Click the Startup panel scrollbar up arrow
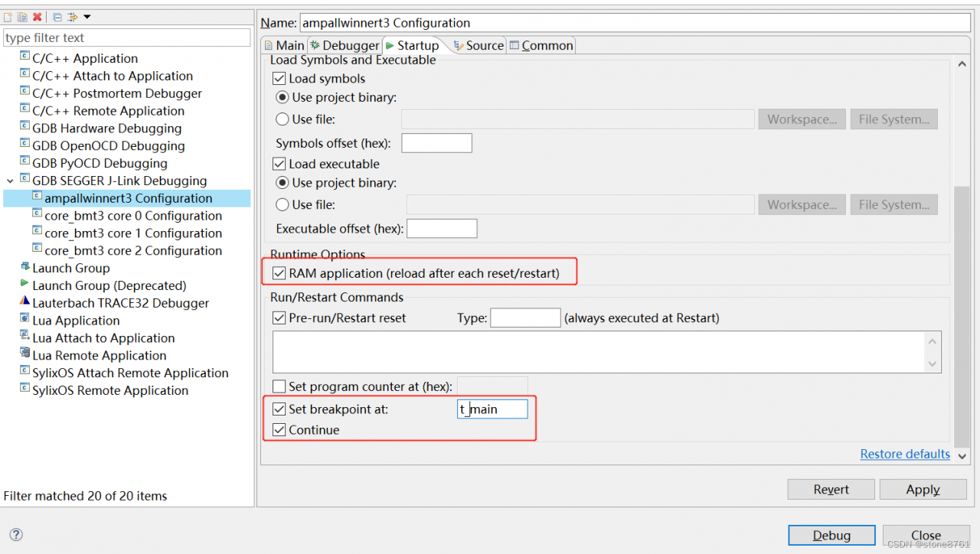 point(962,65)
